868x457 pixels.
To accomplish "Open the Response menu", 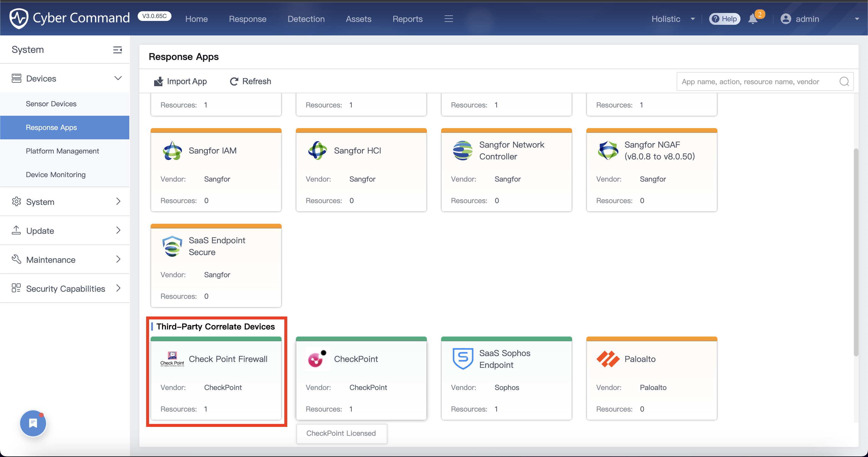I will coord(248,19).
